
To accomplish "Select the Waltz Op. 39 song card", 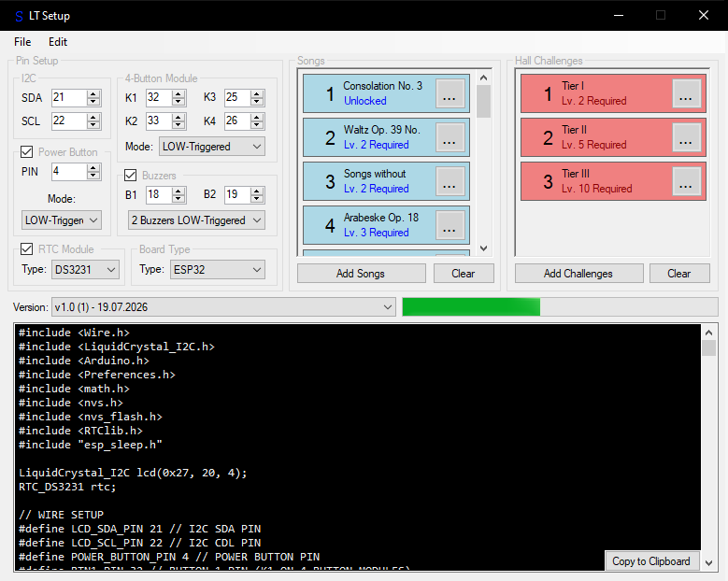I will pyautogui.click(x=386, y=137).
